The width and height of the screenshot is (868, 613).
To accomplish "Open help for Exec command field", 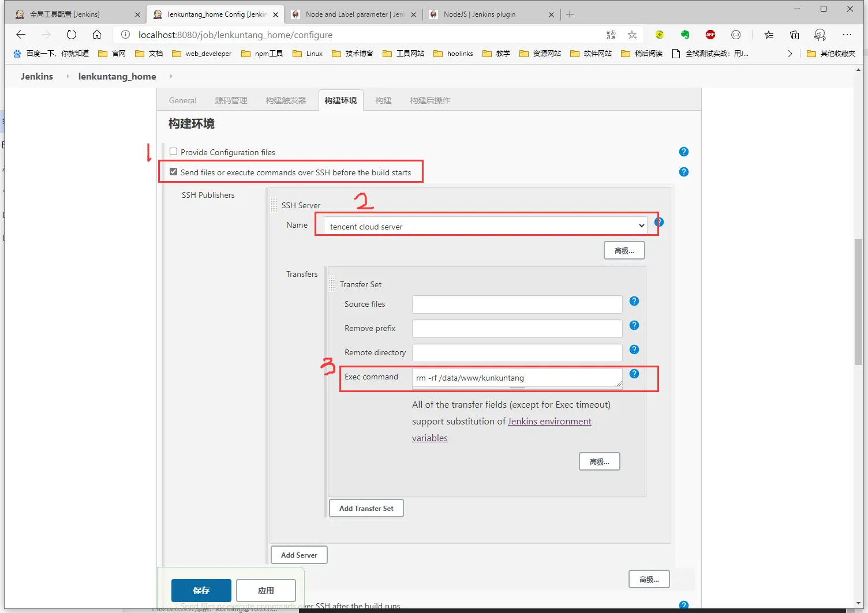I will coord(634,374).
